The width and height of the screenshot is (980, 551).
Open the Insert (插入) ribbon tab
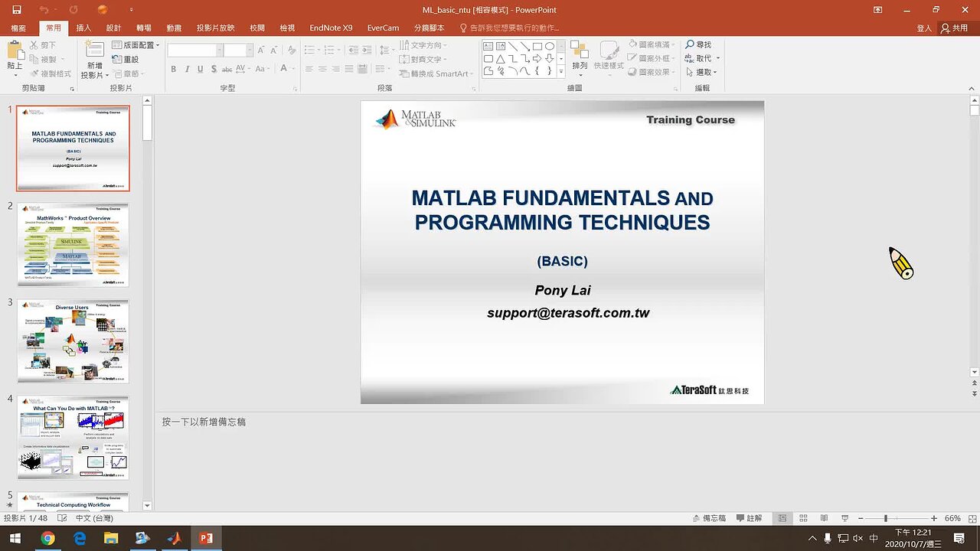pos(83,28)
